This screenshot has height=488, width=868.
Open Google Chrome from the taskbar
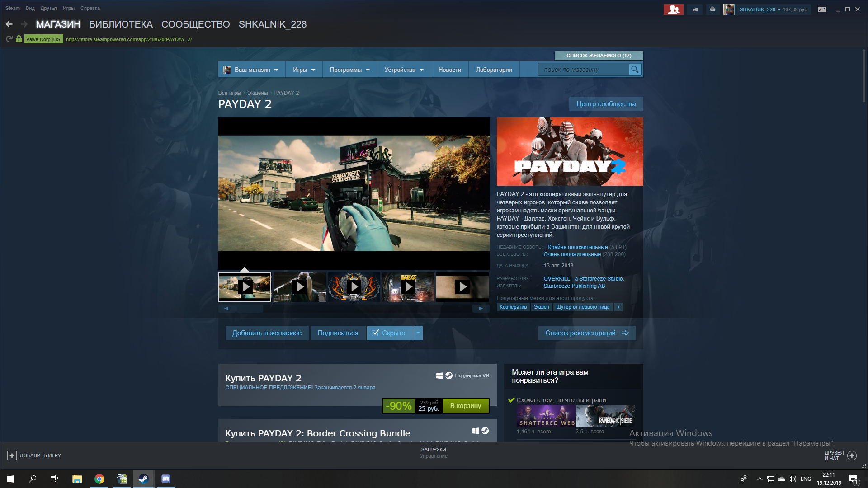pyautogui.click(x=99, y=479)
